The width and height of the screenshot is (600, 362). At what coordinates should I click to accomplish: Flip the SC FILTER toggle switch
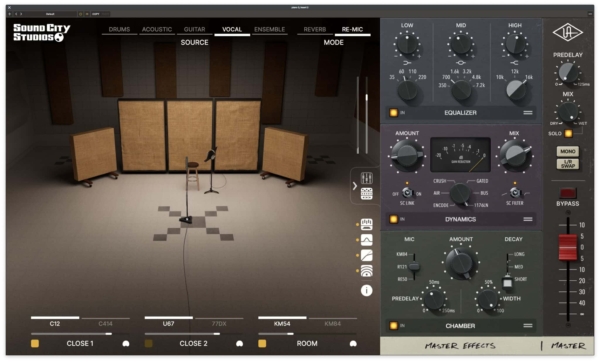tap(515, 192)
